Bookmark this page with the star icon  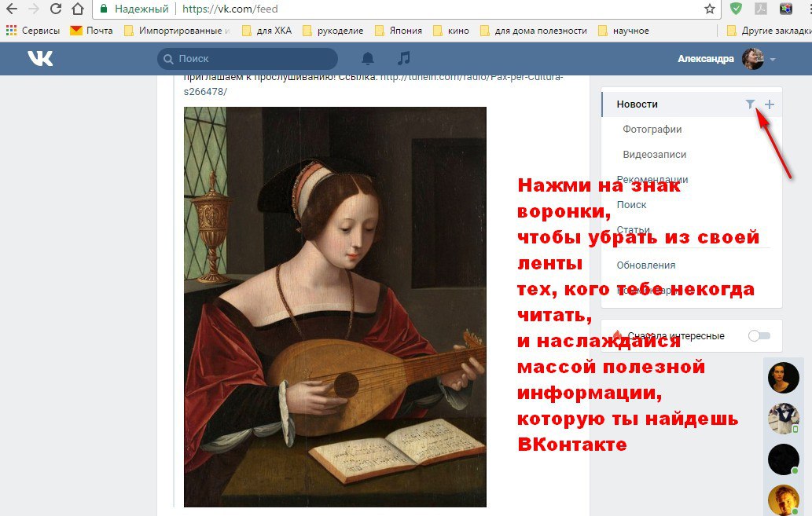pos(710,9)
